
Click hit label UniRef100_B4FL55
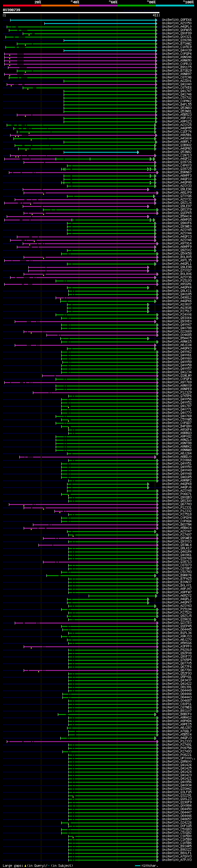click(177, 104)
